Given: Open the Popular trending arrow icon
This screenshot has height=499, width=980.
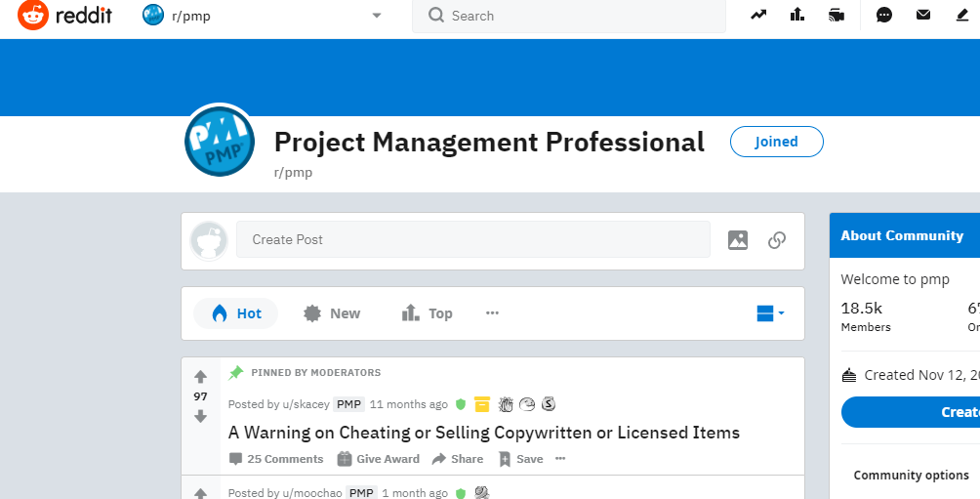Looking at the screenshot, I should pyautogui.click(x=758, y=15).
